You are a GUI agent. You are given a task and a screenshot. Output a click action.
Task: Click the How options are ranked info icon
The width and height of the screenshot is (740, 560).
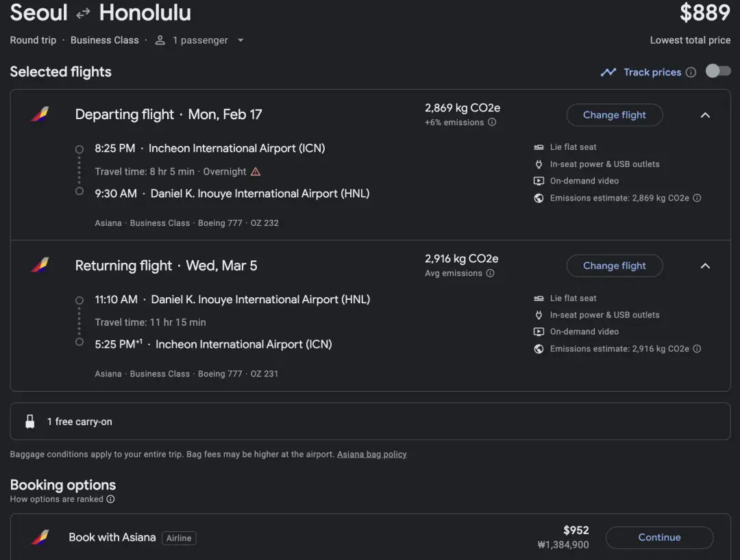coord(110,499)
